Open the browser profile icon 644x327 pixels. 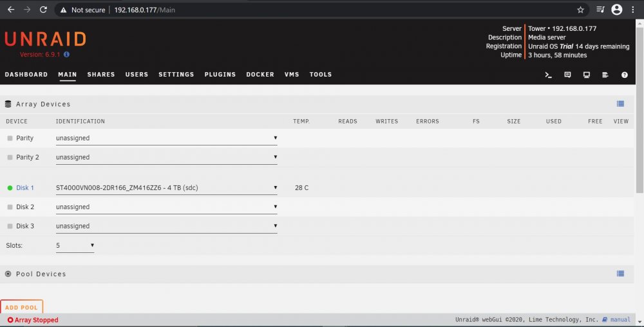(616, 10)
